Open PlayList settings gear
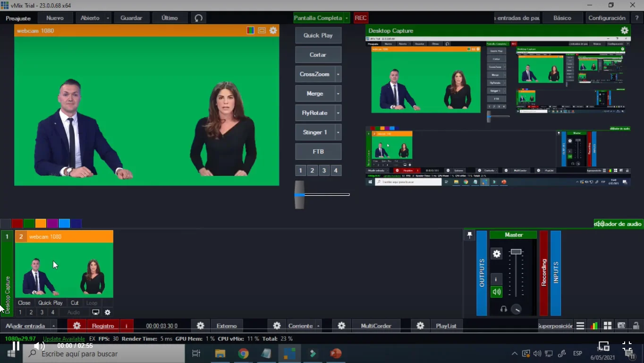The height and width of the screenshot is (363, 644). pyautogui.click(x=420, y=326)
